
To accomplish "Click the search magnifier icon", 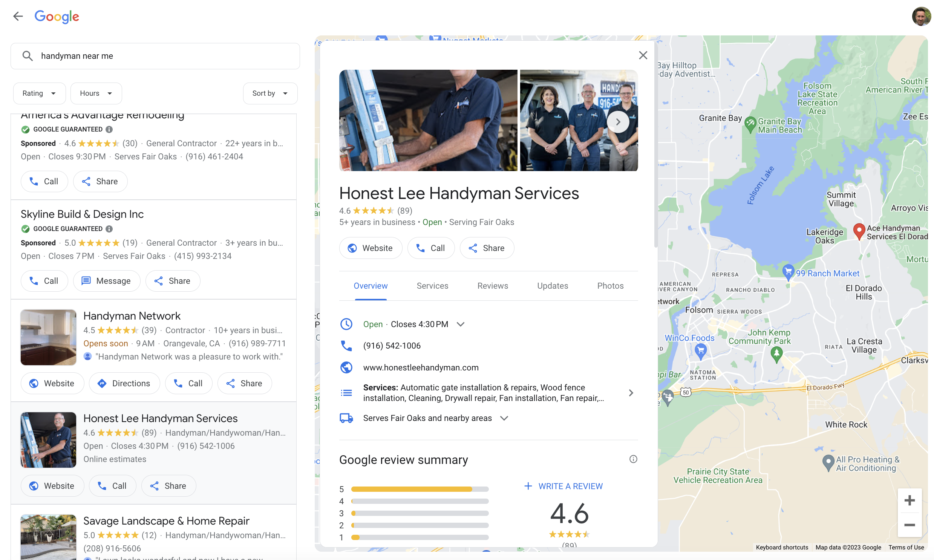I will tap(27, 56).
